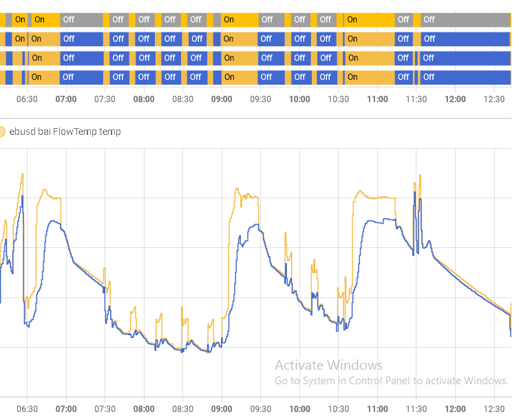The width and height of the screenshot is (519, 420).
Task: Click the 12:00 label on upper timeline axis
Action: click(x=455, y=99)
